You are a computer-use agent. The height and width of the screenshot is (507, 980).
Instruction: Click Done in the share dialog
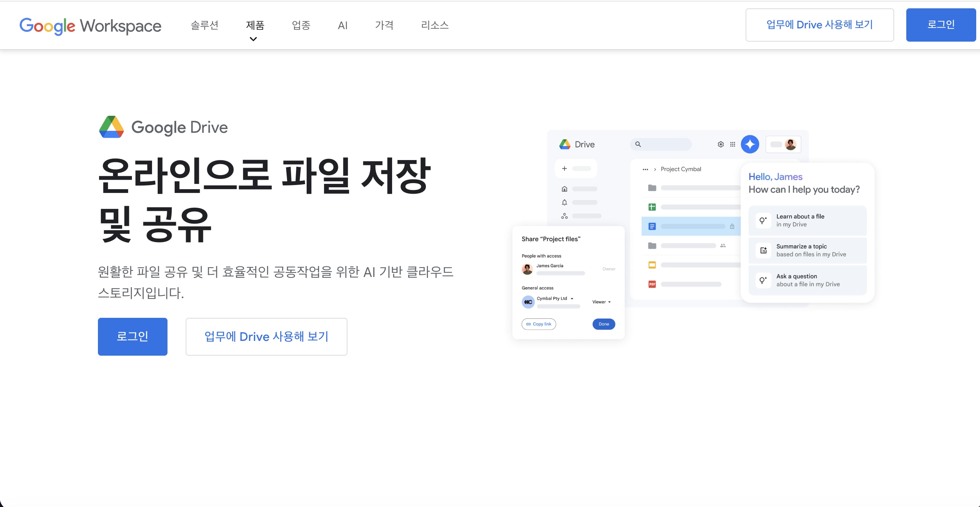[x=603, y=324]
